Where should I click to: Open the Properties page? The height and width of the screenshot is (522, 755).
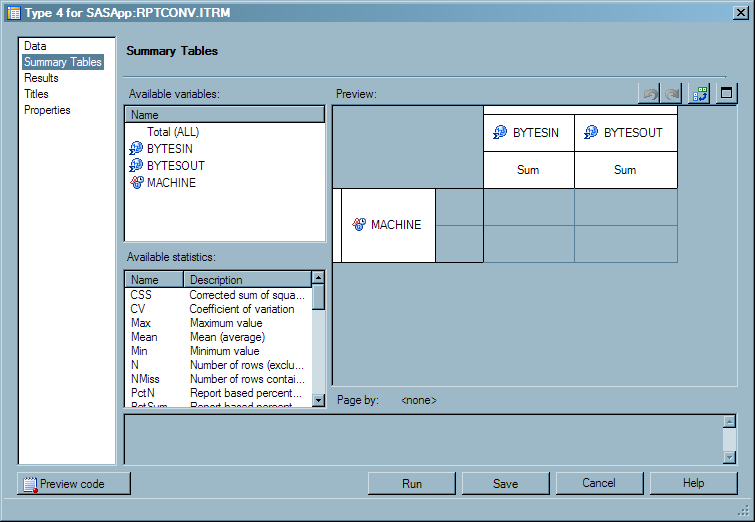47,110
